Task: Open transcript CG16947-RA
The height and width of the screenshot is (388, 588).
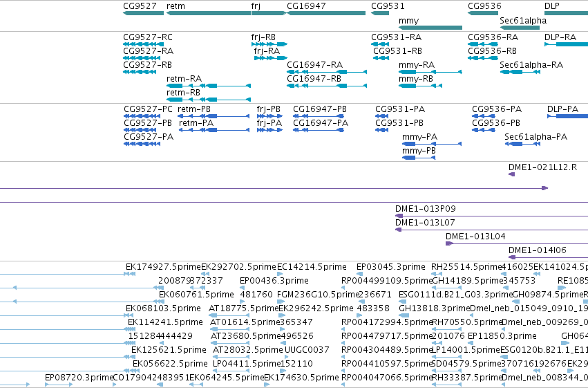Action: (x=314, y=65)
